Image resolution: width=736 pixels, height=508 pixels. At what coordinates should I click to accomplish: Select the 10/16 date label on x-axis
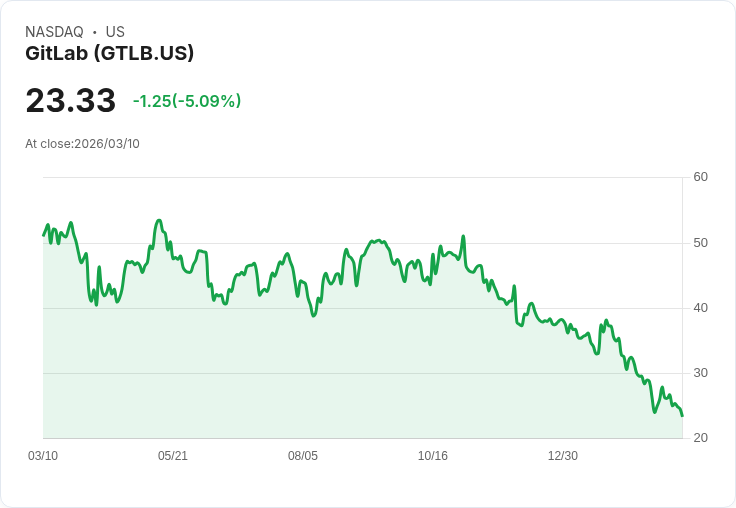433,456
